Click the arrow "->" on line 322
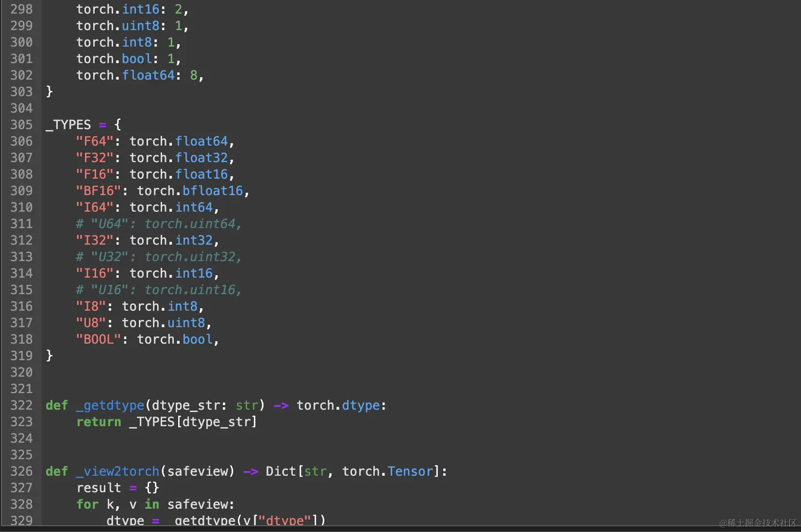This screenshot has height=532, width=801. pos(281,405)
